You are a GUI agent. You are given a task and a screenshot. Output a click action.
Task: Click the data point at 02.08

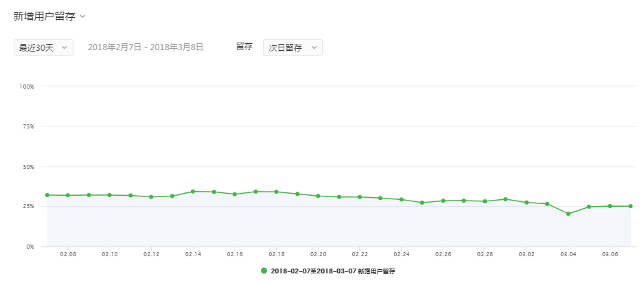pyautogui.click(x=68, y=195)
